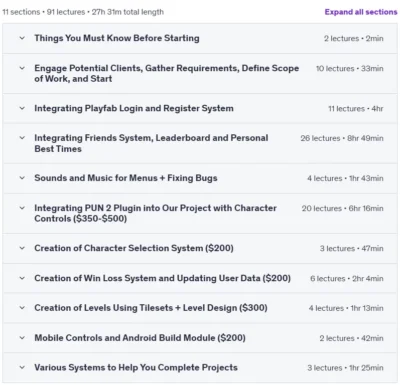Expand chevron for Integrating PUN 2 Plugin section

click(x=22, y=208)
